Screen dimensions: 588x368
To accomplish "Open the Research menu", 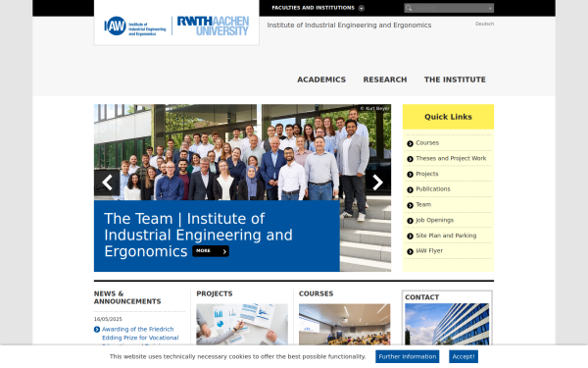I will tap(385, 79).
